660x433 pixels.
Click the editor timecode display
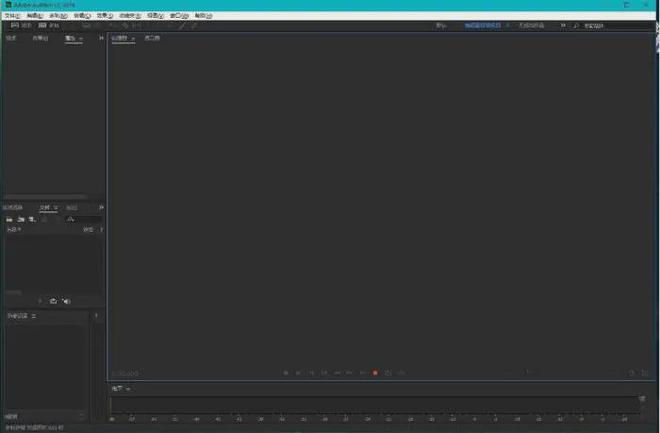[125, 374]
